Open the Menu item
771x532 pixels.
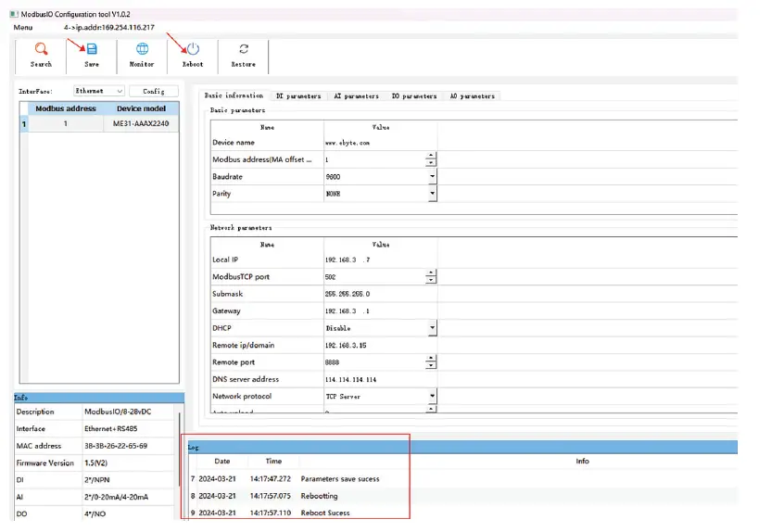pyautogui.click(x=23, y=28)
